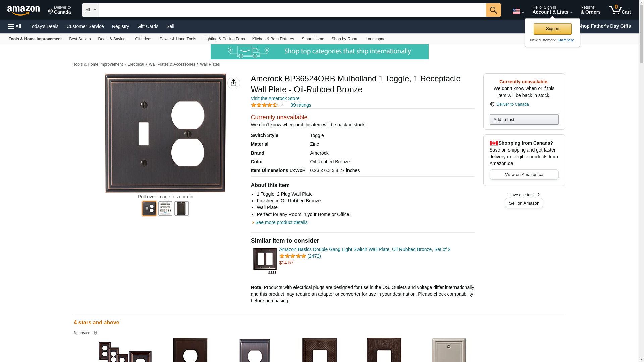Click the Amazon logo

[23, 10]
